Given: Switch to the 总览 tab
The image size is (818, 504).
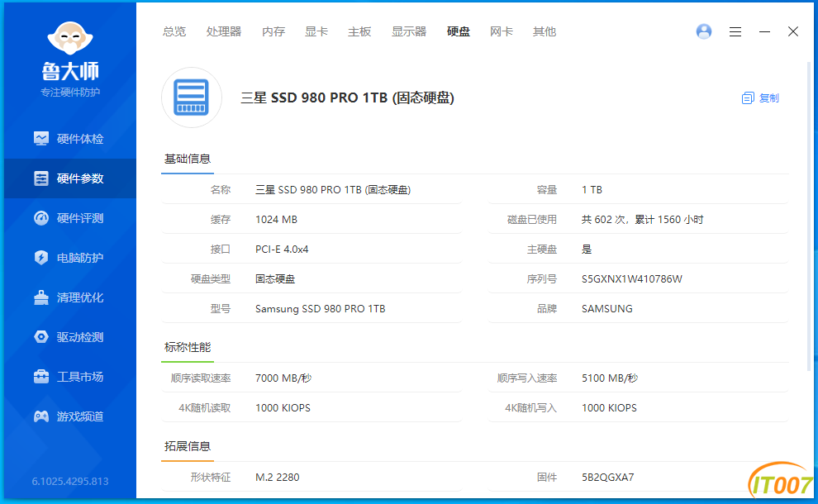Looking at the screenshot, I should (x=174, y=32).
